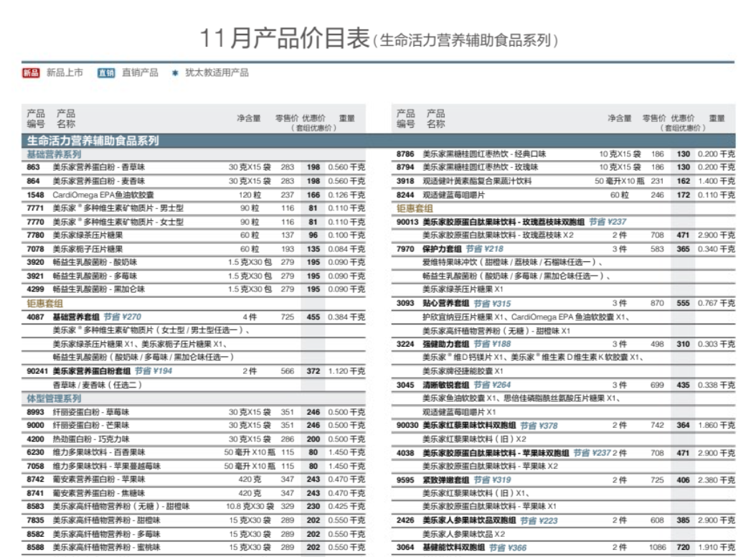This screenshot has width=756, height=557.
Task: Click the legend label 直销产品
Action: click(140, 73)
